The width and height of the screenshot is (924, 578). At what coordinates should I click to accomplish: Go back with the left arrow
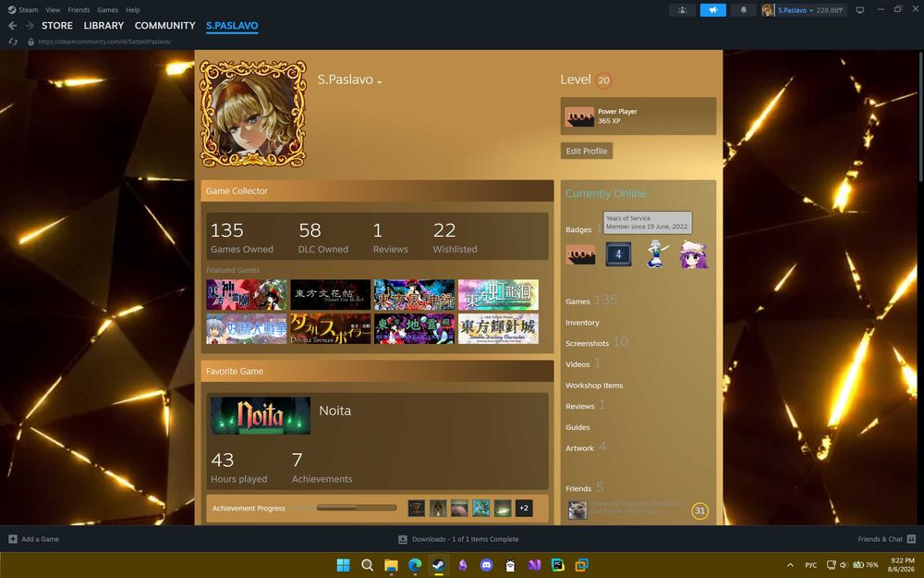point(12,25)
